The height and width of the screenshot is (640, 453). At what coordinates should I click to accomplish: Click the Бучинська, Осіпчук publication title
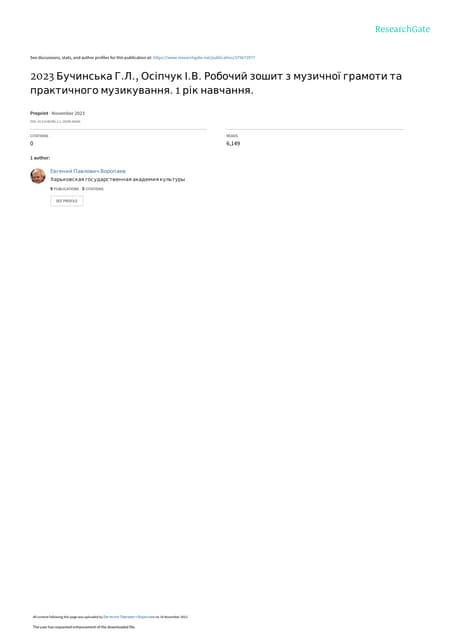pyautogui.click(x=216, y=83)
